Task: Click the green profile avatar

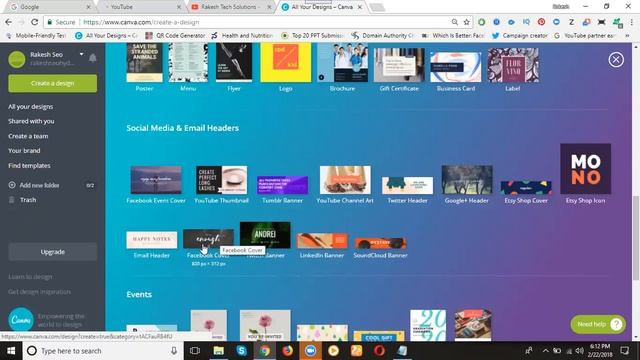Action: 17,59
